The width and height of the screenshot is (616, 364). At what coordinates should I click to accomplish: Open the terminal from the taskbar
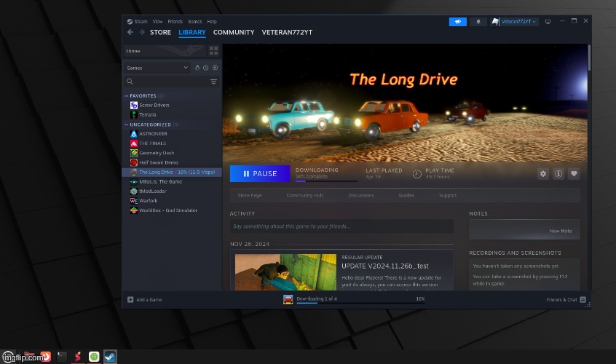62,356
